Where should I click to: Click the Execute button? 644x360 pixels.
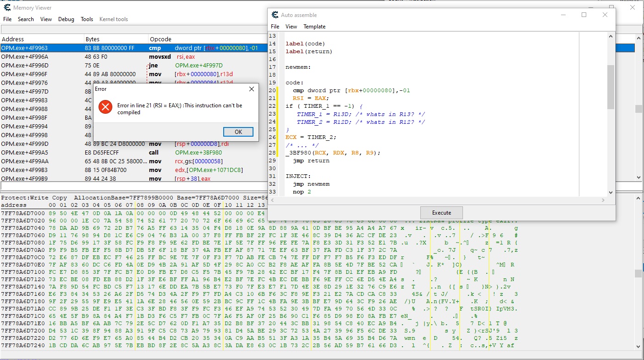[x=441, y=213]
